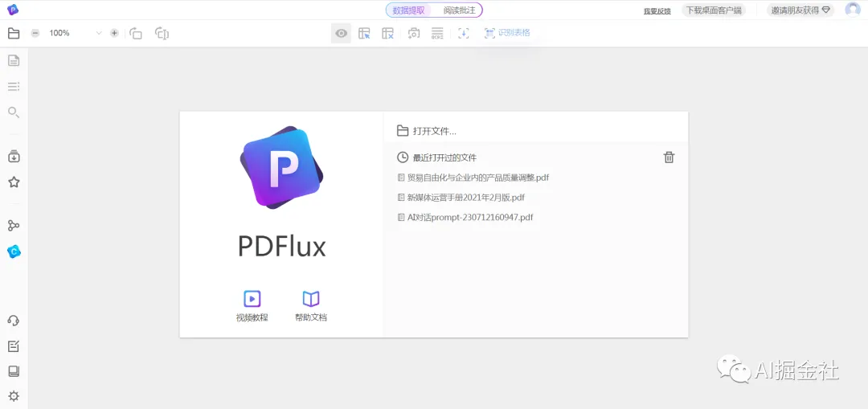Click the 我要反馈 link
Viewport: 868px width, 409px height.
tap(657, 10)
